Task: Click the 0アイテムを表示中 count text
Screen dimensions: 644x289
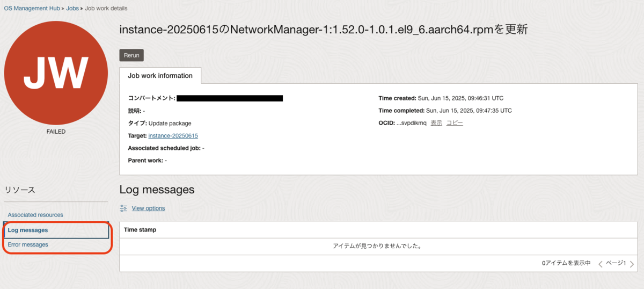Action: point(566,263)
